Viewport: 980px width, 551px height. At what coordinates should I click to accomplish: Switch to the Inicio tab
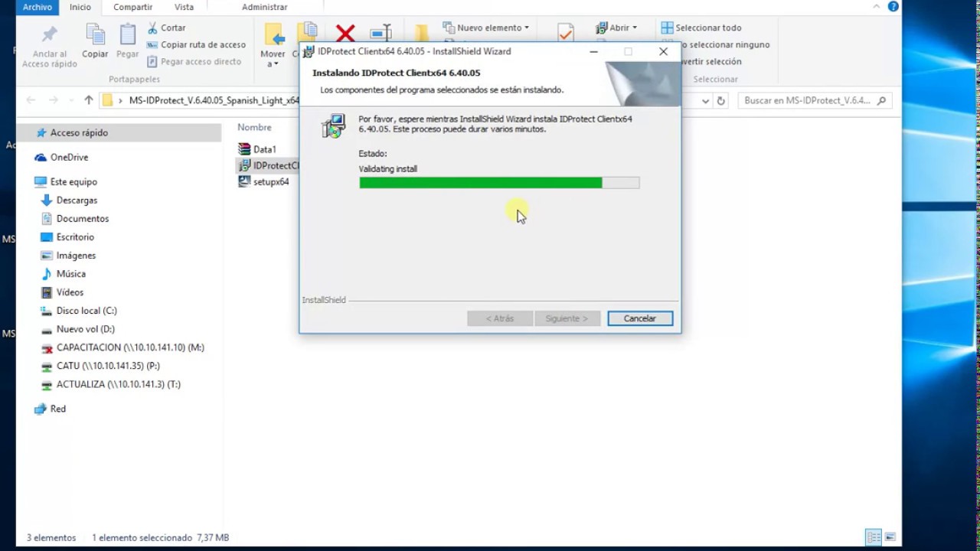80,7
